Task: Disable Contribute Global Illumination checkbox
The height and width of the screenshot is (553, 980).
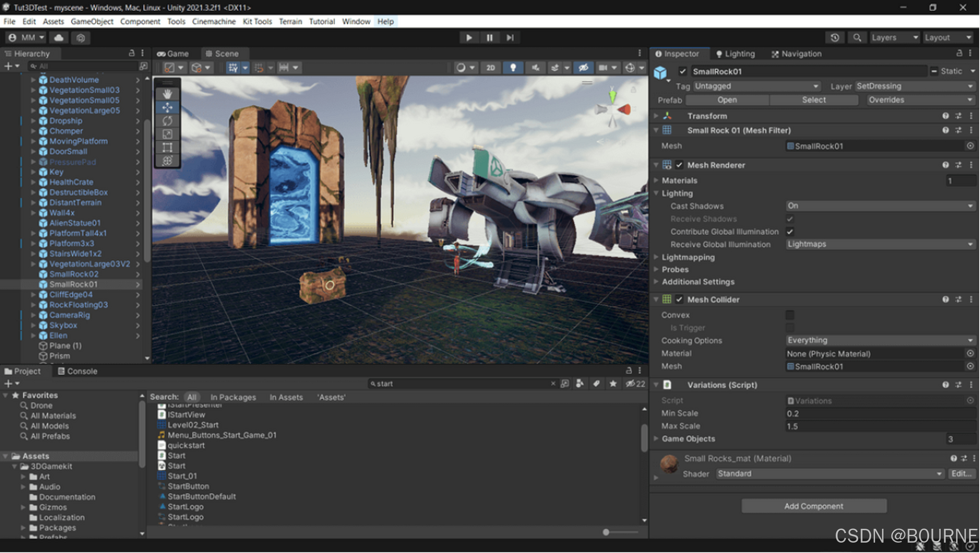Action: [790, 232]
